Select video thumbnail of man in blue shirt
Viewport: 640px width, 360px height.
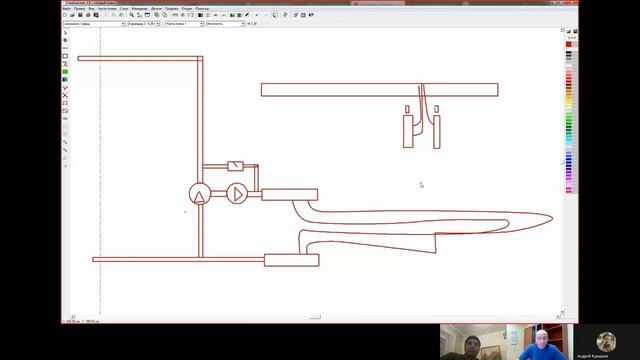tap(540, 342)
